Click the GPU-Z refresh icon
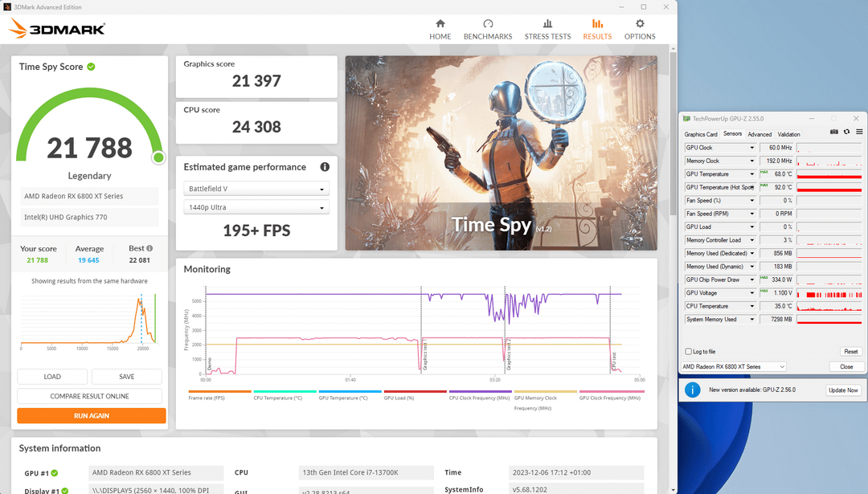 pos(846,132)
